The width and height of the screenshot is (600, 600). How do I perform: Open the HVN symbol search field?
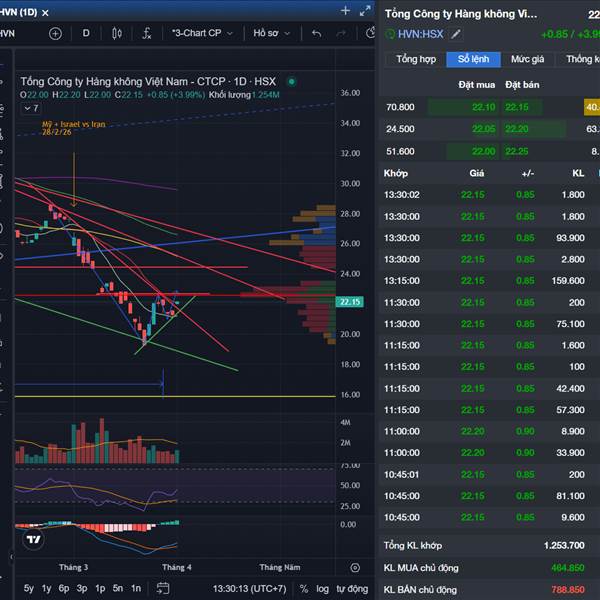pos(8,34)
